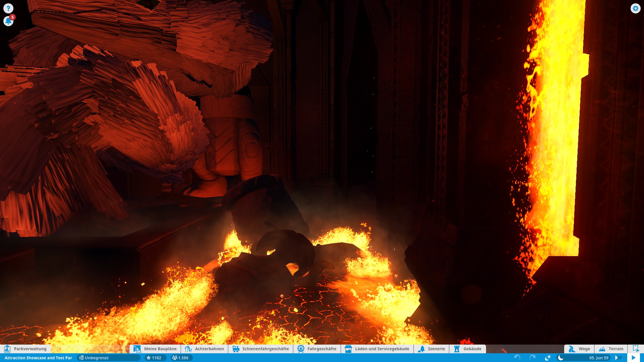Image resolution: width=644 pixels, height=362 pixels.
Task: Open the Läden und Servicegebäude tab
Action: coord(377,349)
